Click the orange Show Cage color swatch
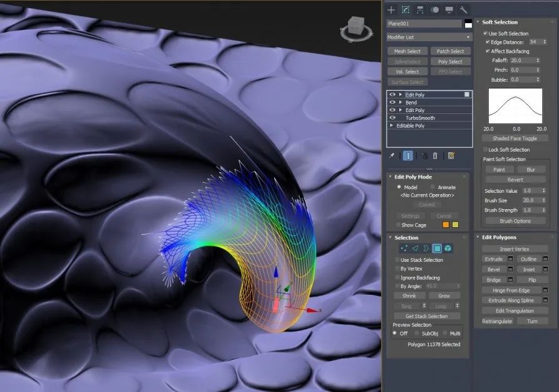 [446, 225]
